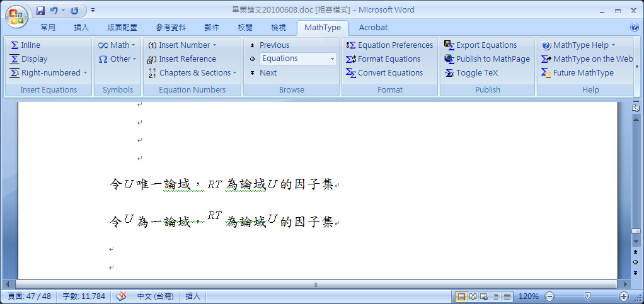Click the horizontal scrollbar thumb

[316, 284]
